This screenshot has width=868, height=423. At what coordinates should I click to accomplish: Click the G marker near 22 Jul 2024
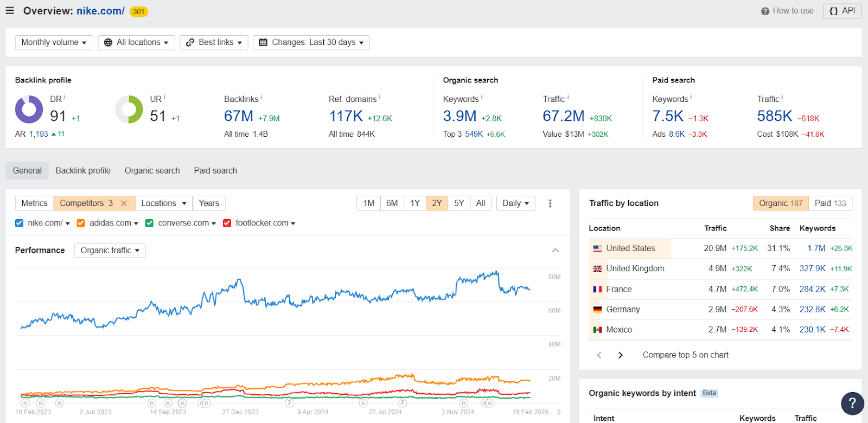point(363,403)
